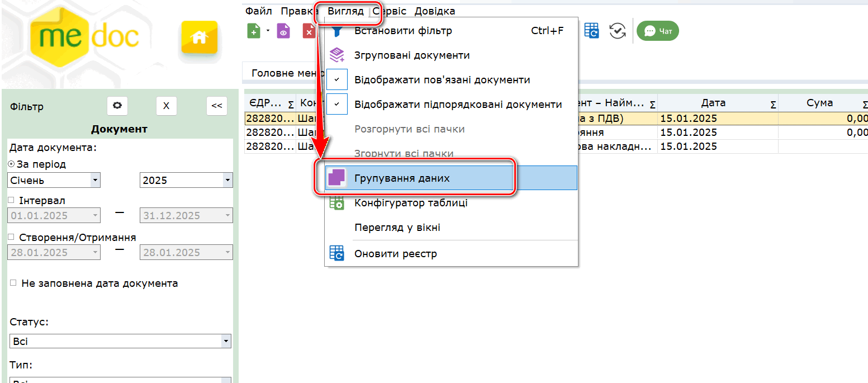Image resolution: width=868 pixels, height=383 pixels.
Task: Click the check status sync icon
Action: (617, 31)
